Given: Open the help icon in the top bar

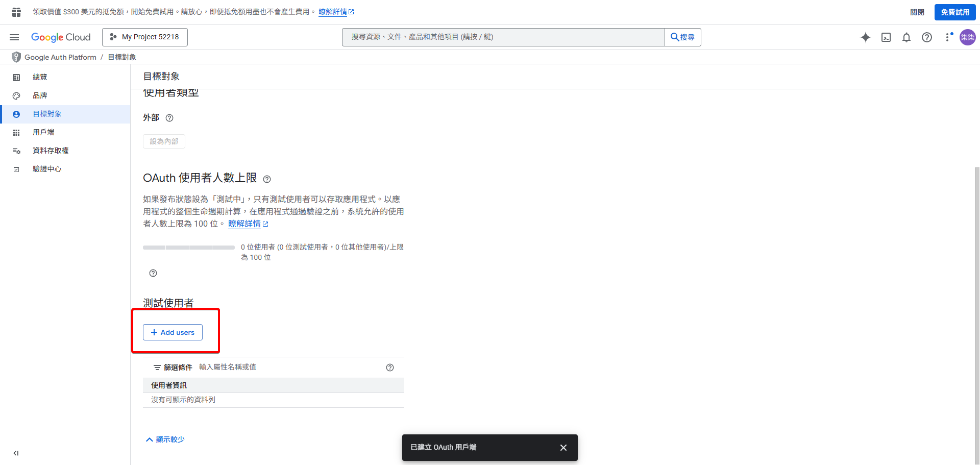Looking at the screenshot, I should [x=927, y=37].
